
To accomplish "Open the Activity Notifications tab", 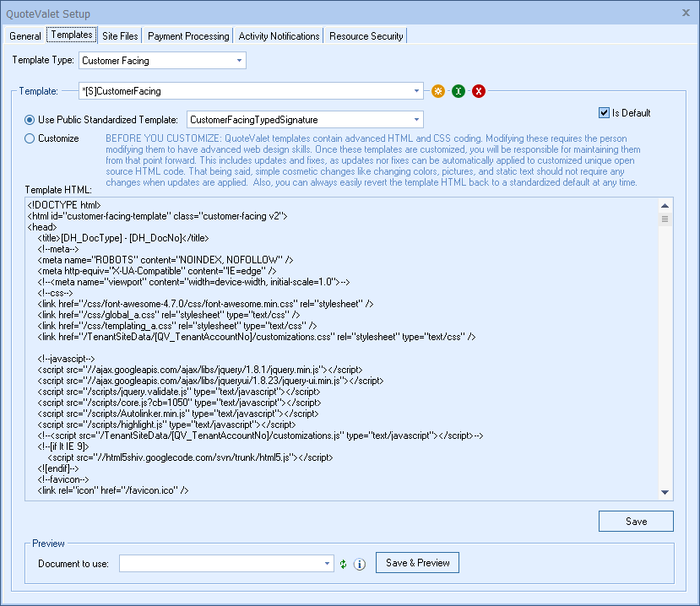I will tap(279, 36).
